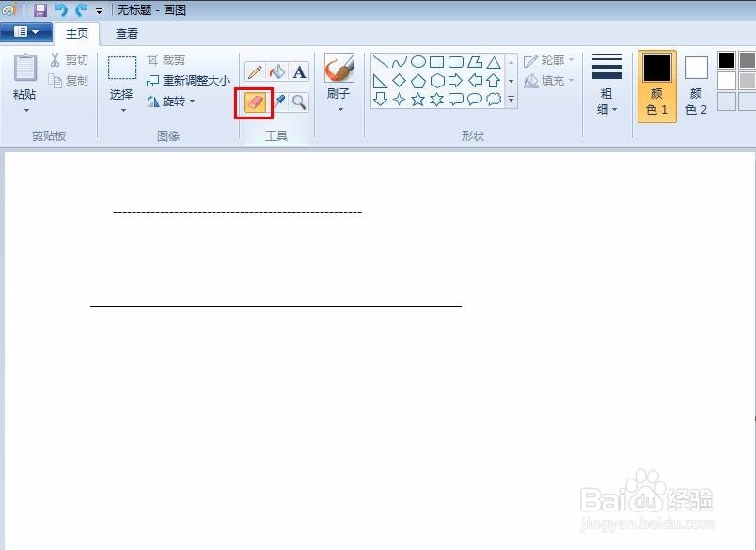Expand the 粘贴 dropdown arrow

click(26, 110)
